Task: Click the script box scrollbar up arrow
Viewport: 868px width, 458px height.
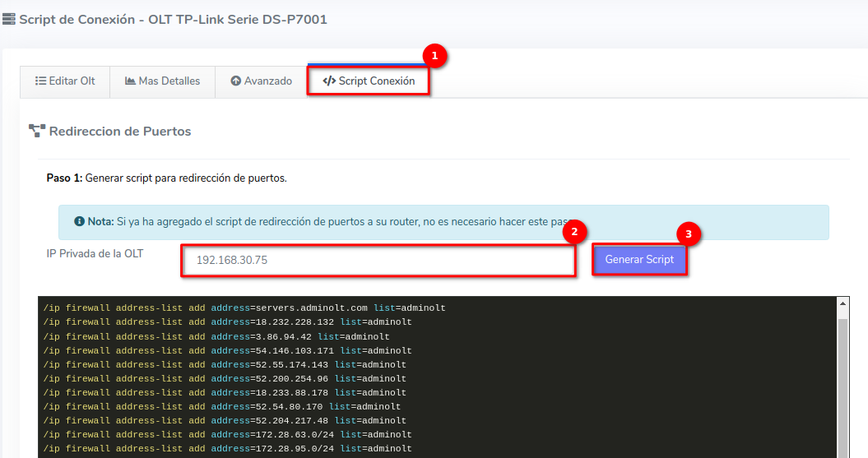Action: (x=842, y=304)
